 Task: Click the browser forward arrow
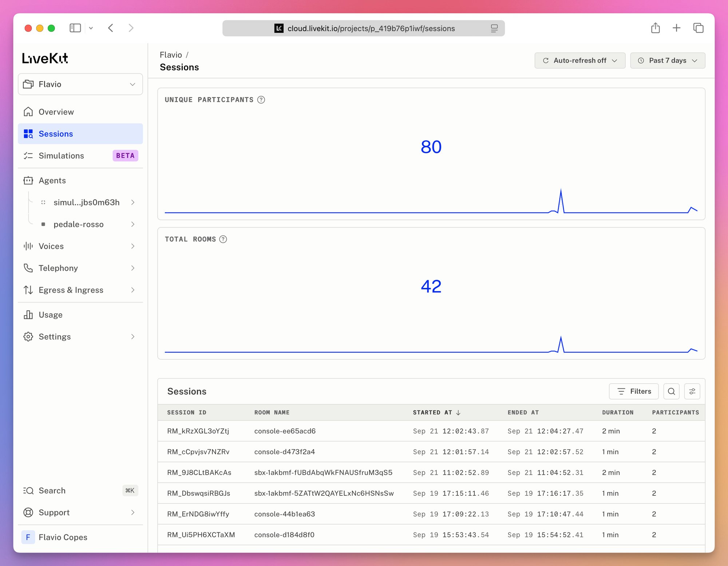click(x=131, y=28)
